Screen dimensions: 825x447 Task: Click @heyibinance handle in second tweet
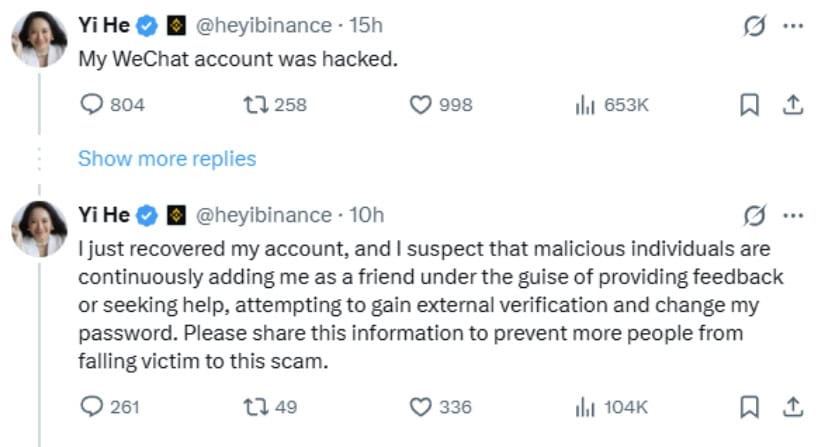pyautogui.click(x=262, y=215)
